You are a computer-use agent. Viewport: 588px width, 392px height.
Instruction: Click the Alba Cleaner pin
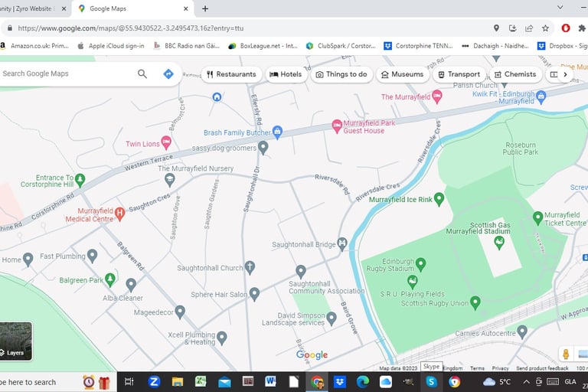131,285
